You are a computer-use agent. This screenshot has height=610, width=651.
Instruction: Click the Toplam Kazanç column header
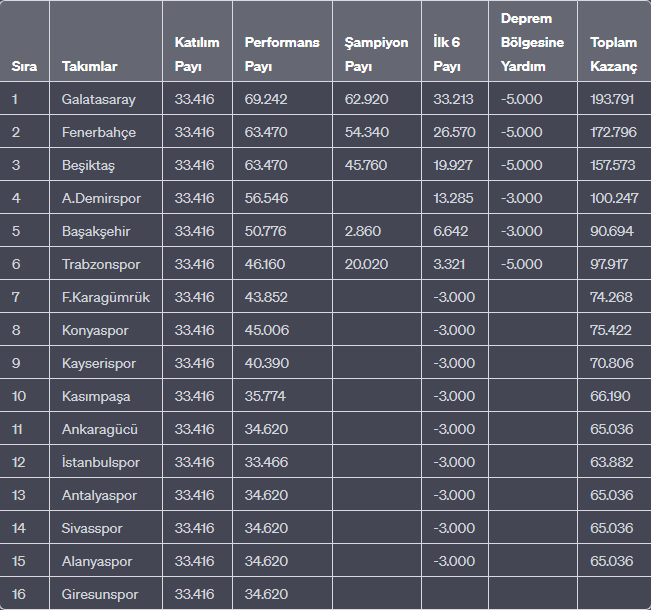pyautogui.click(x=613, y=55)
